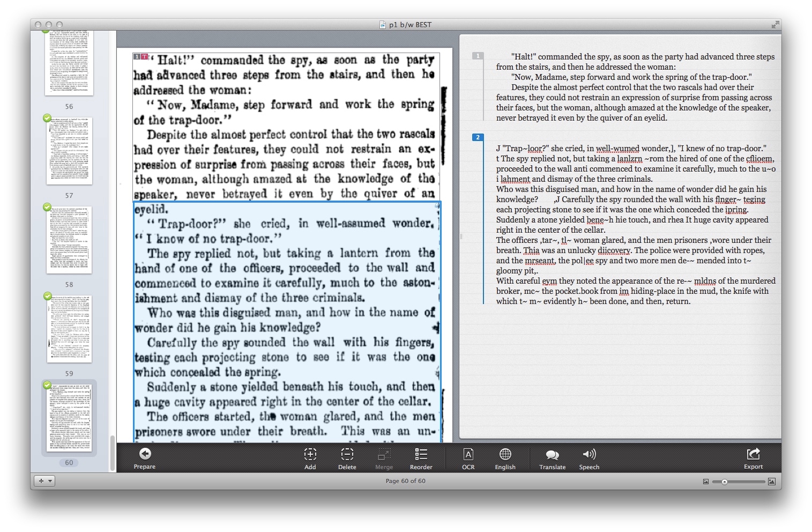Select the page 58 thumbnail
The image size is (812, 532).
click(x=69, y=240)
